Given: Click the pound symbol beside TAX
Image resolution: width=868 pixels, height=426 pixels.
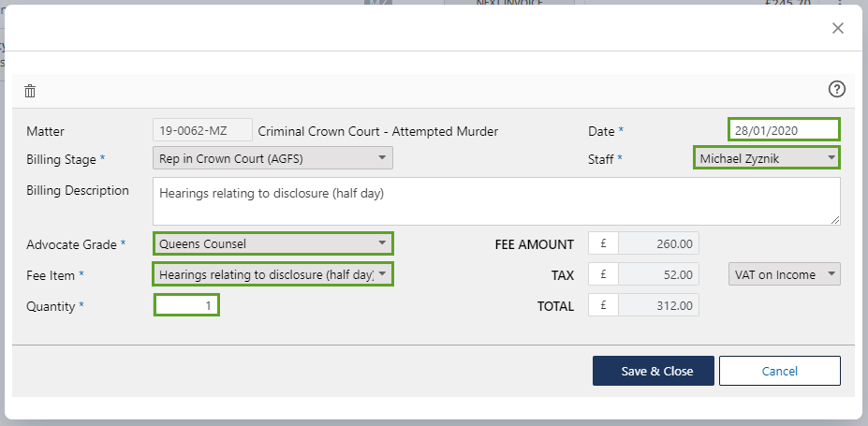Looking at the screenshot, I should pyautogui.click(x=604, y=274).
